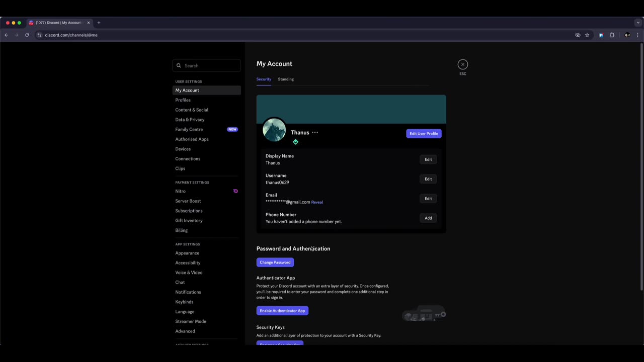The height and width of the screenshot is (362, 644).
Task: Reveal the hidden email address
Action: pos(317,202)
